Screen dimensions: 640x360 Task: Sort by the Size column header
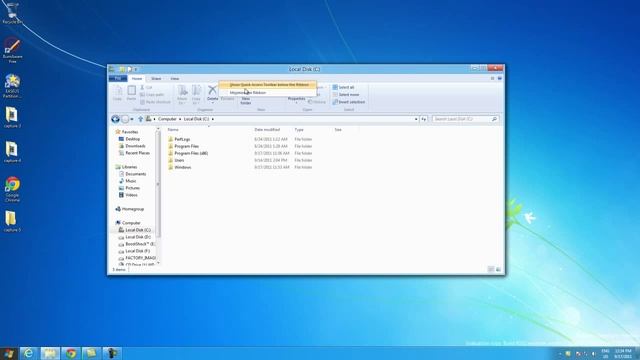pos(338,130)
